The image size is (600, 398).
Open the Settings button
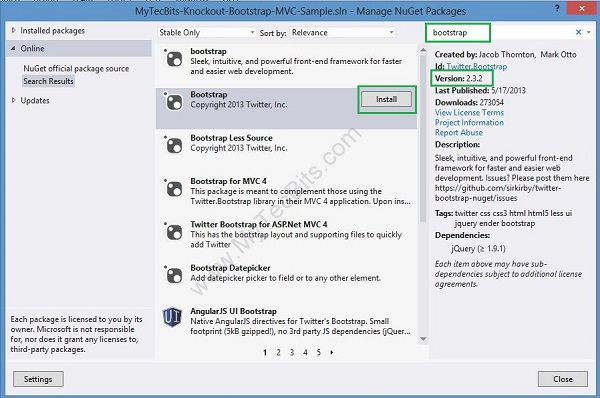pos(38,379)
